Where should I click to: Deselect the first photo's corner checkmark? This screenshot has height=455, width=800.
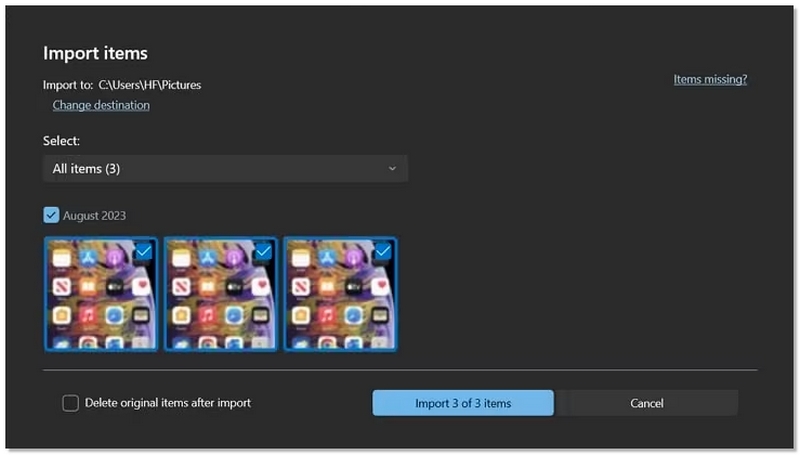pyautogui.click(x=143, y=252)
